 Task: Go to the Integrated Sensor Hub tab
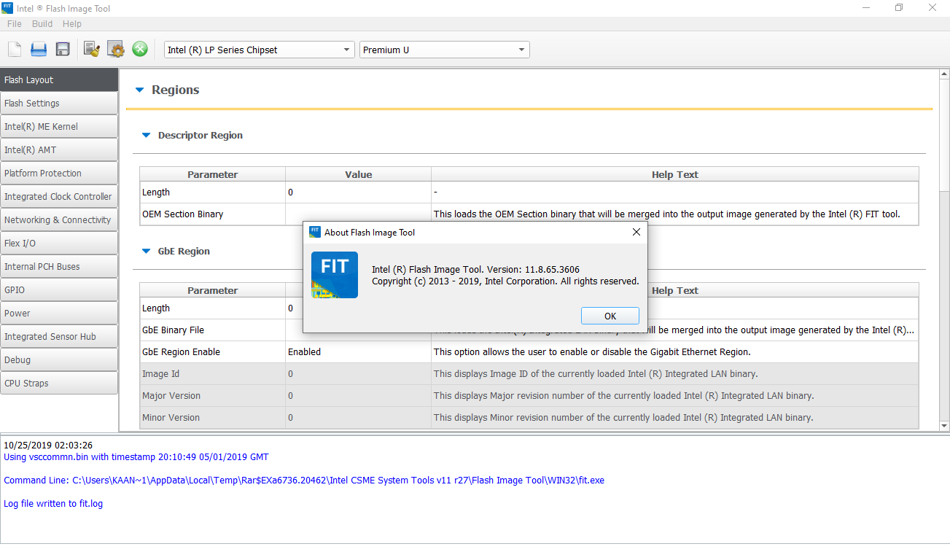click(59, 337)
